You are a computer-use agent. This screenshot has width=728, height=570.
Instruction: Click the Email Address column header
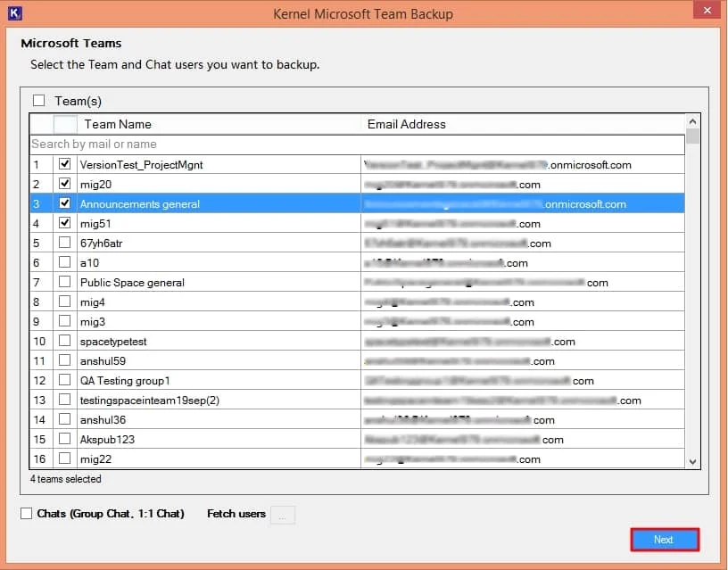coord(523,124)
